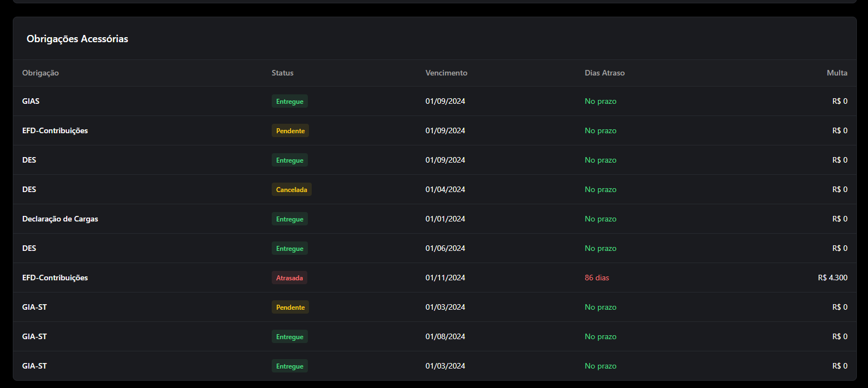Select the GIAS obligation row name
Screen dimensions: 868x388
pos(31,101)
